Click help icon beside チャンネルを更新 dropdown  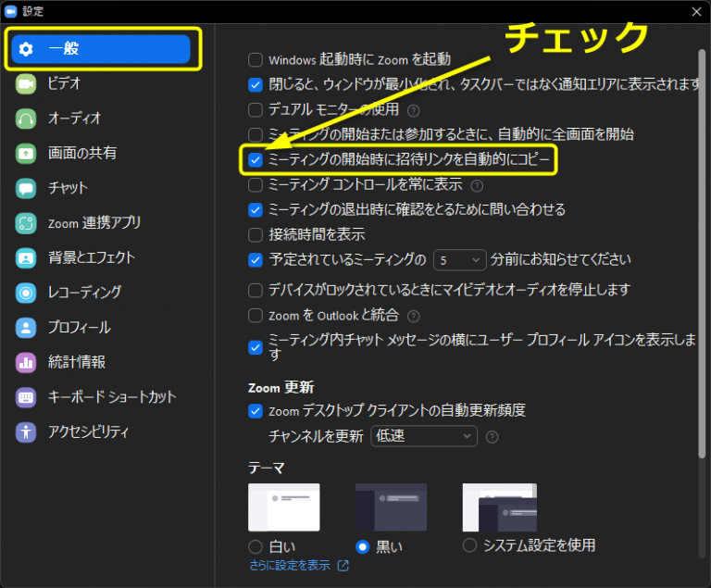[492, 437]
